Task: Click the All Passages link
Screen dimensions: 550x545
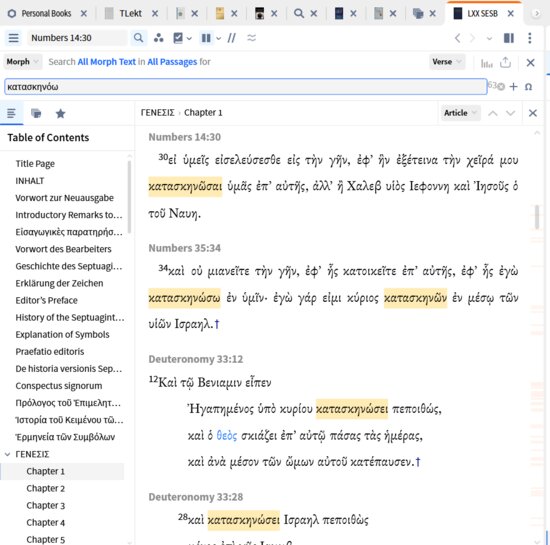Action: [172, 62]
